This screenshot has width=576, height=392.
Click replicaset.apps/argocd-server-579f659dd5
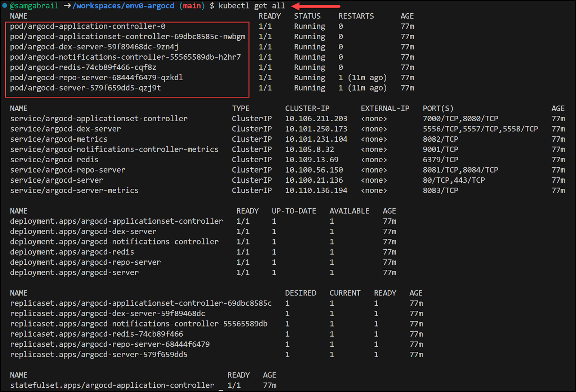pyautogui.click(x=99, y=355)
